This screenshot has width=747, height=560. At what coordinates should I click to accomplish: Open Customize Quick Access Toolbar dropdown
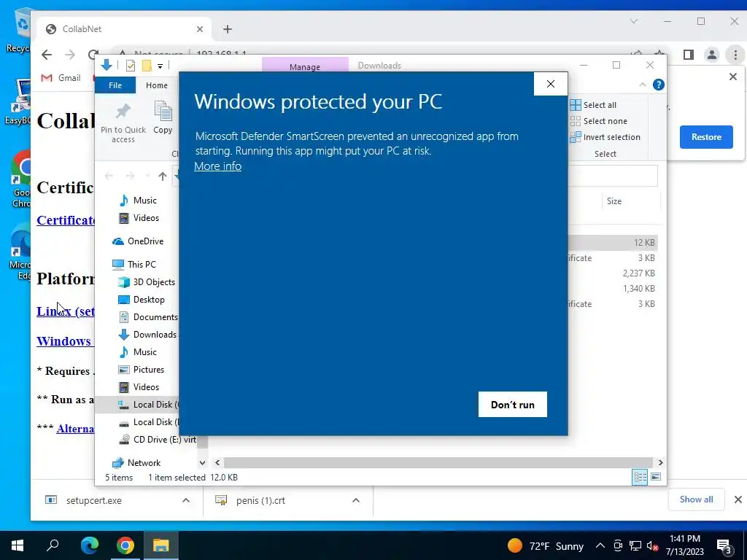point(160,66)
